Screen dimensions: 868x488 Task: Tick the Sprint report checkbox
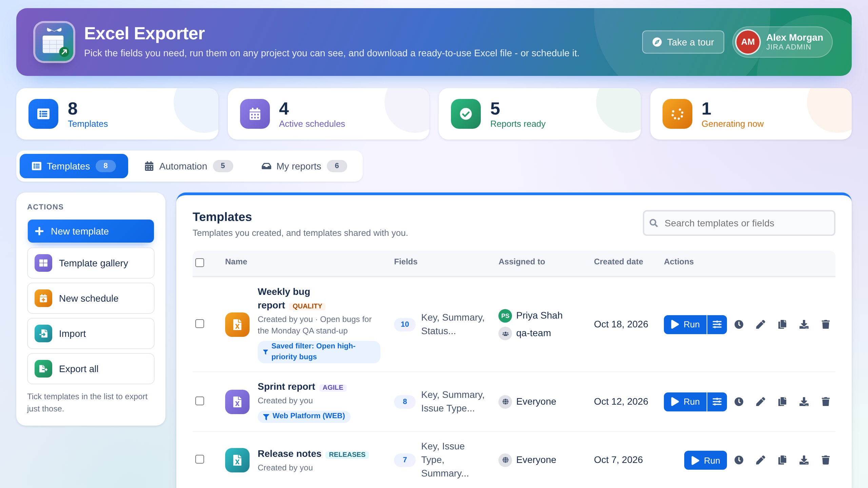pos(200,401)
